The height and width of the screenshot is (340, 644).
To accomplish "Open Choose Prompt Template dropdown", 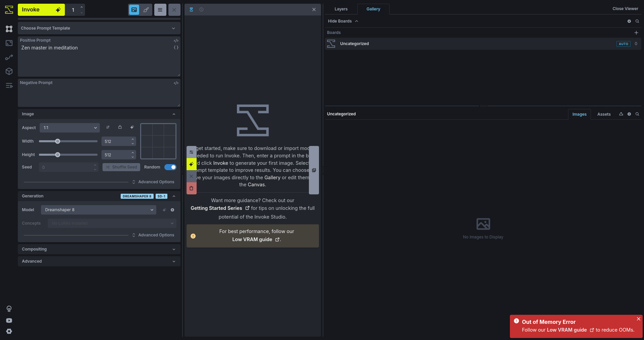I will click(99, 28).
